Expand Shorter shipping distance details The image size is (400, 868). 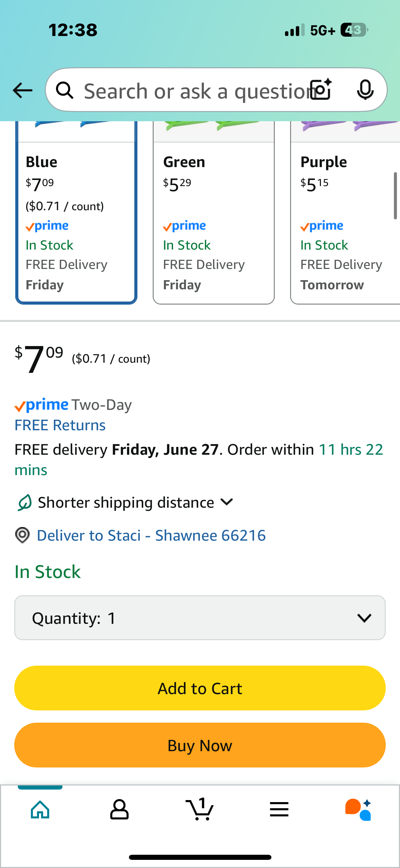click(126, 502)
